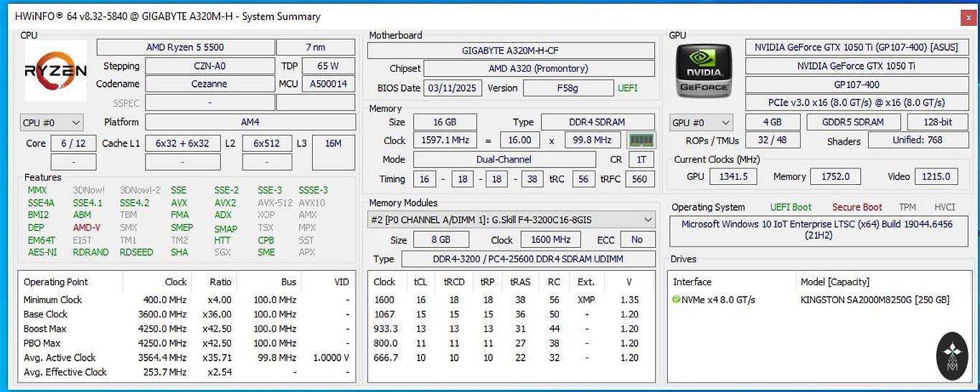Open the GPU #0 selector dropdown

point(701,123)
